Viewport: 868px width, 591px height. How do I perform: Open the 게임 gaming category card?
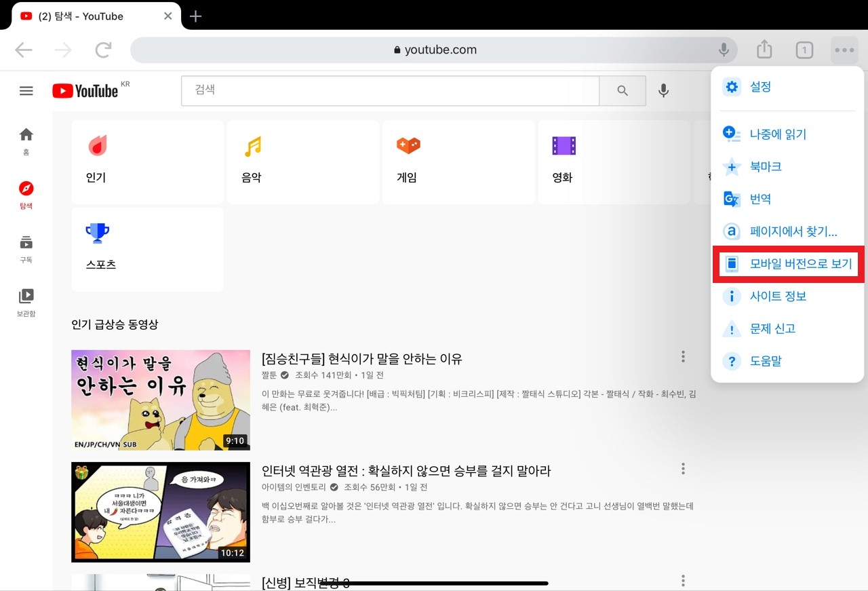pyautogui.click(x=458, y=162)
